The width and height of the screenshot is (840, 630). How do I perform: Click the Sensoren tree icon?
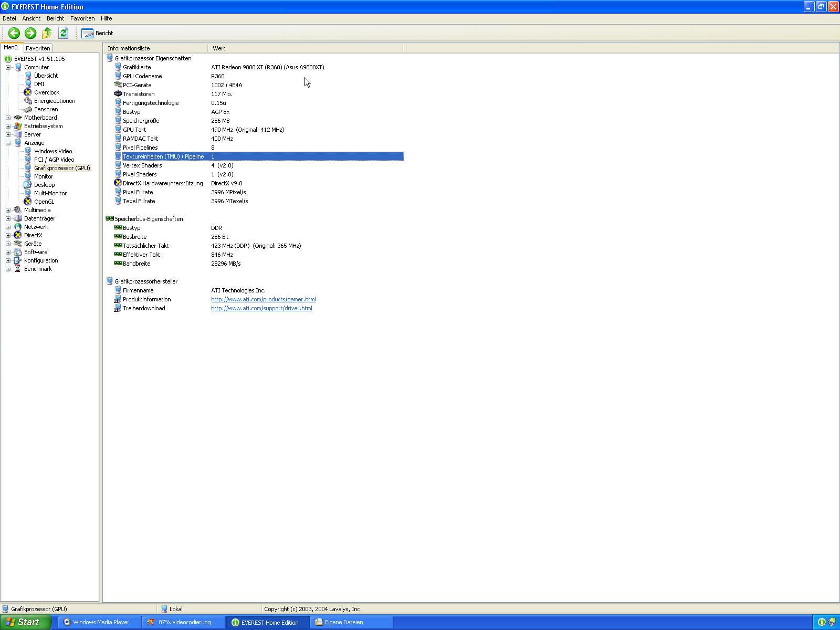tap(28, 109)
